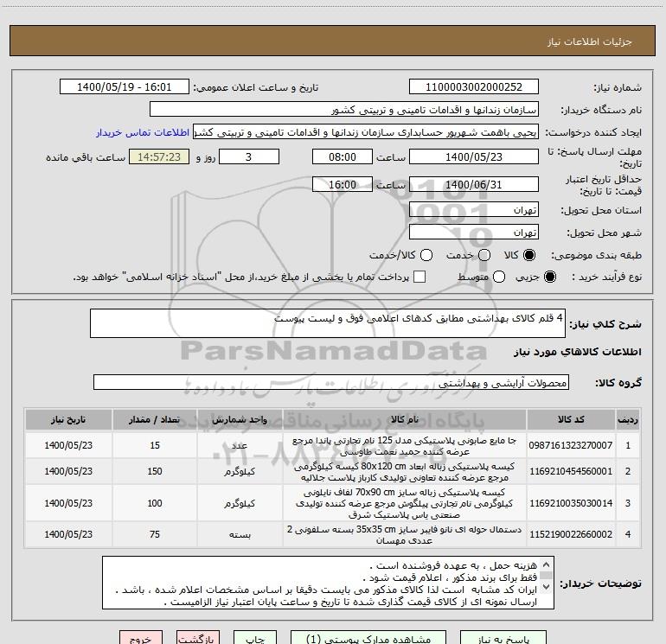Click the delivery city field تهران

(474, 233)
